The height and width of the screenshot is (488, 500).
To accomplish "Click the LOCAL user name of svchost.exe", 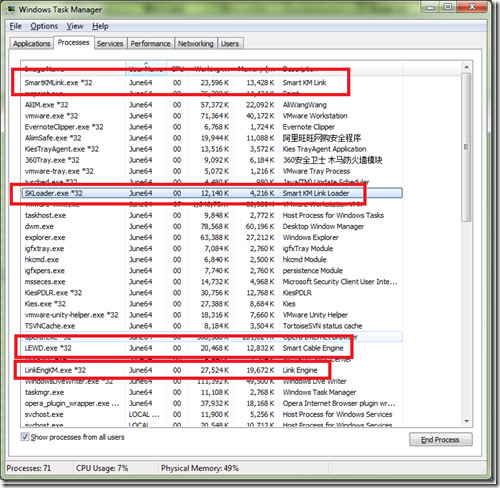I will click(144, 414).
